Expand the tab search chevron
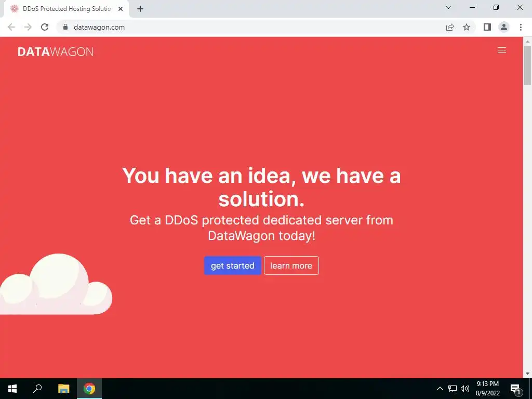532x399 pixels. (x=448, y=7)
